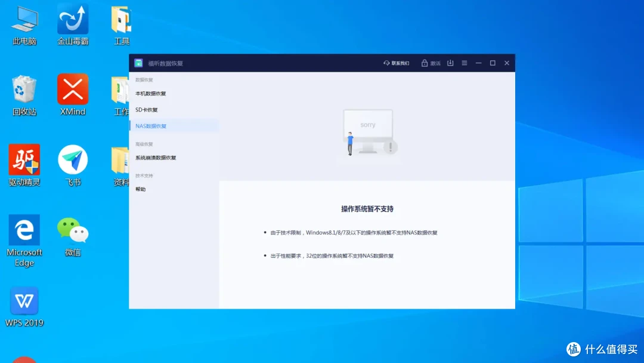Click the download/import icon in title bar

point(450,63)
